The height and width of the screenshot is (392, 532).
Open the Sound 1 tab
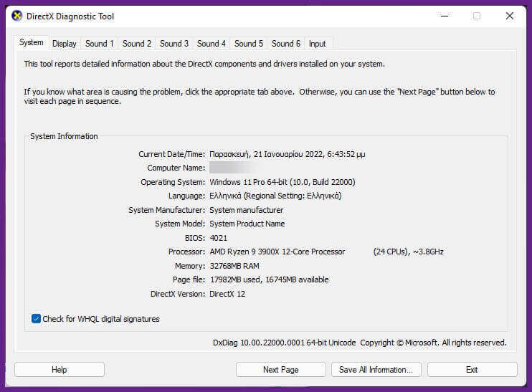99,44
